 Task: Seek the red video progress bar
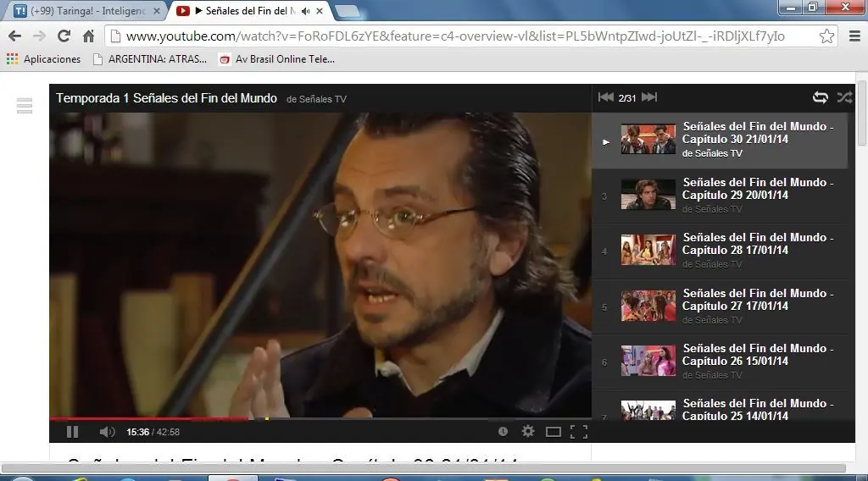coord(148,418)
